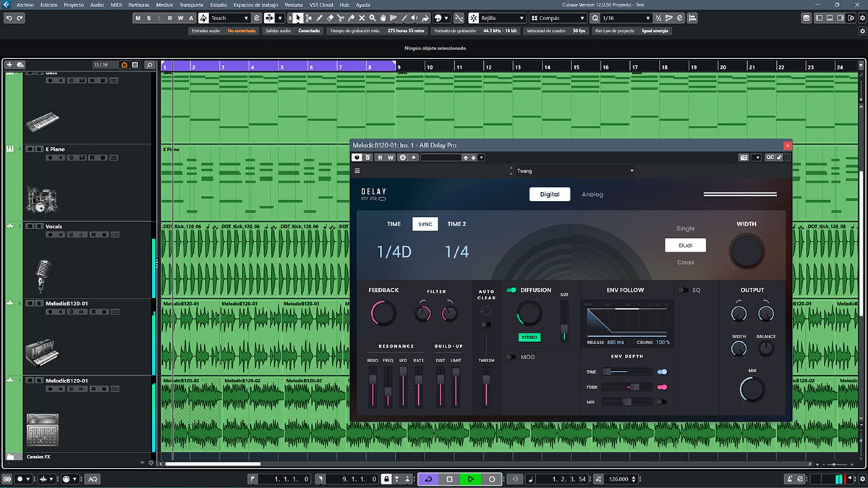868x488 pixels.
Task: Open the Compás grid type dropdown
Action: tap(558, 18)
